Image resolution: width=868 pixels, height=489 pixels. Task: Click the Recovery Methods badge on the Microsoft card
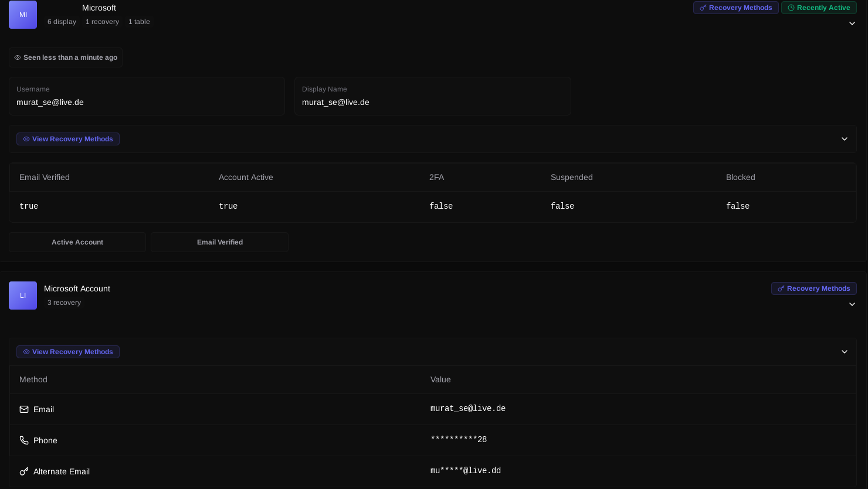point(736,8)
